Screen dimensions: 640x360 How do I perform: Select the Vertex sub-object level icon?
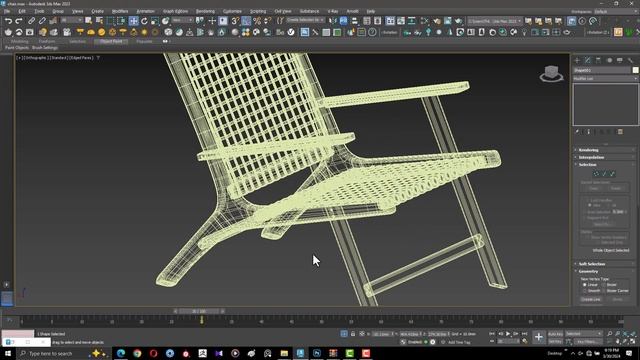click(x=596, y=174)
